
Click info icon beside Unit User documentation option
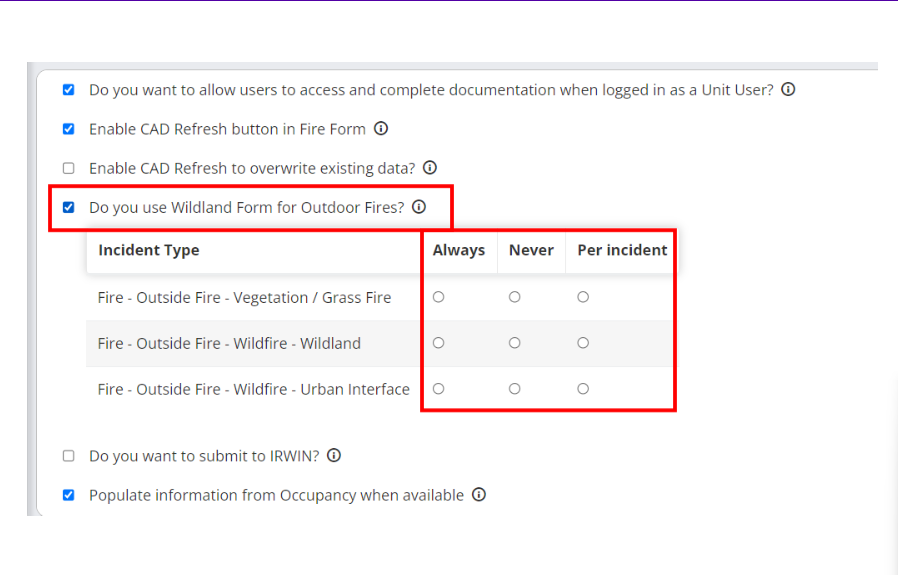click(x=788, y=90)
